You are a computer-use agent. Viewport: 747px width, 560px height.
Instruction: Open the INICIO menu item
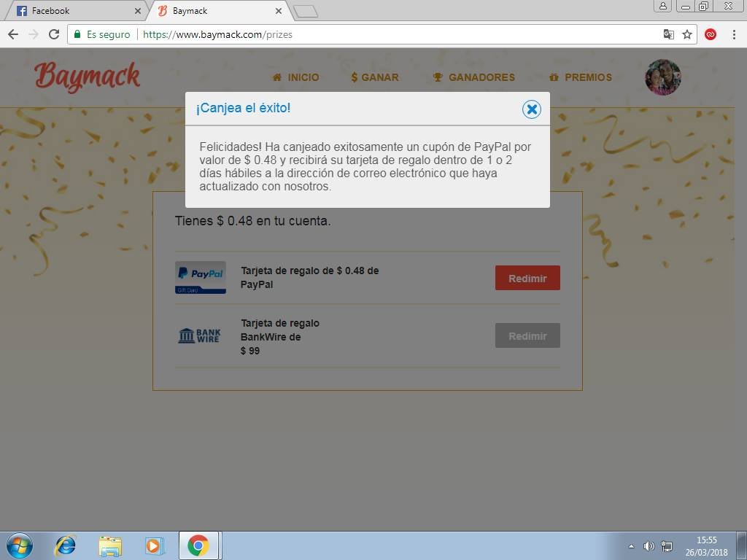(295, 77)
